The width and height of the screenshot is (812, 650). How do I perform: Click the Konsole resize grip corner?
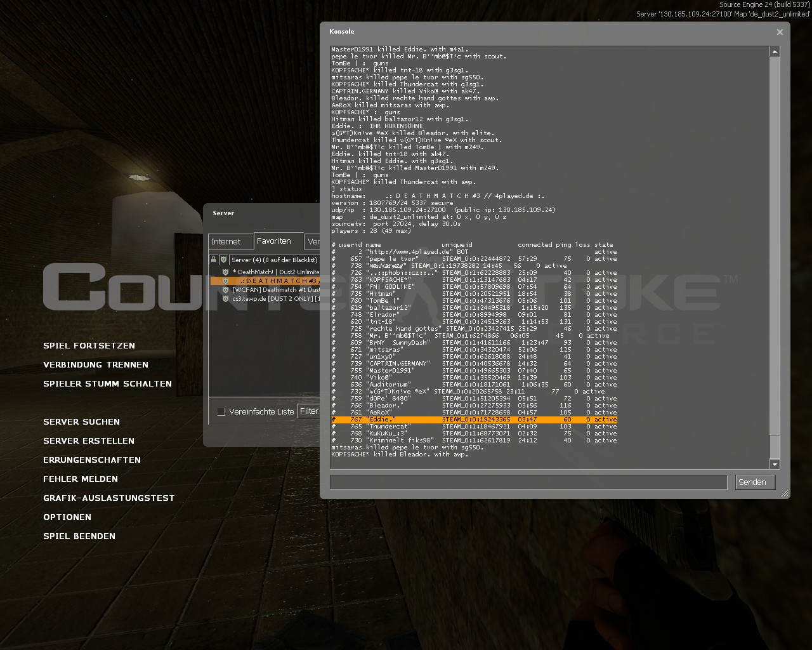click(785, 493)
